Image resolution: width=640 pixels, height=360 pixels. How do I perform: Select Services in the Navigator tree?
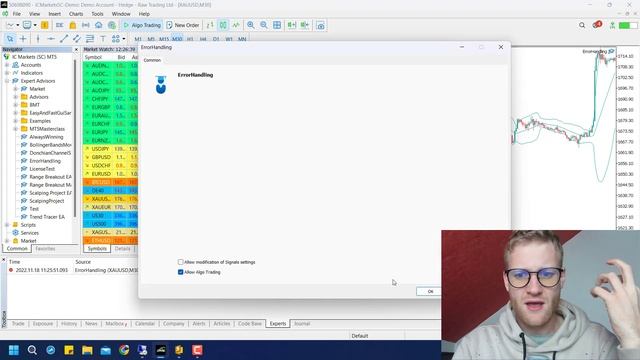(29, 233)
